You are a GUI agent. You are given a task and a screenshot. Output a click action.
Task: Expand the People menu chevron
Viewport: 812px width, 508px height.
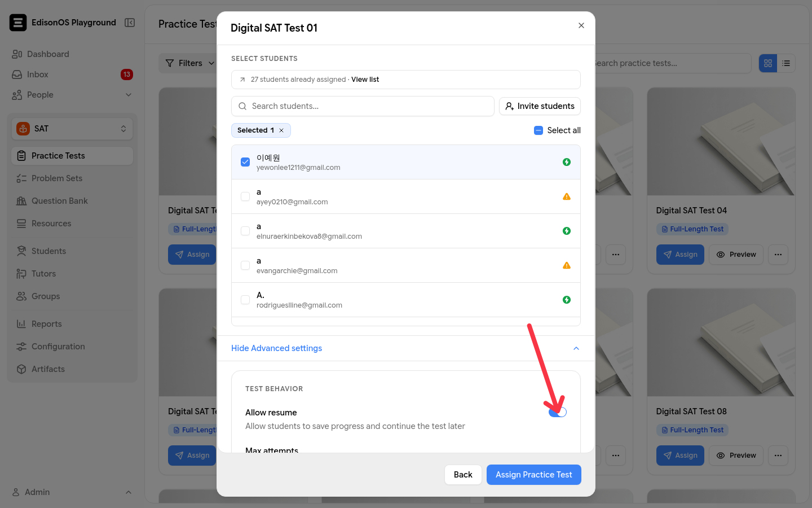point(129,95)
